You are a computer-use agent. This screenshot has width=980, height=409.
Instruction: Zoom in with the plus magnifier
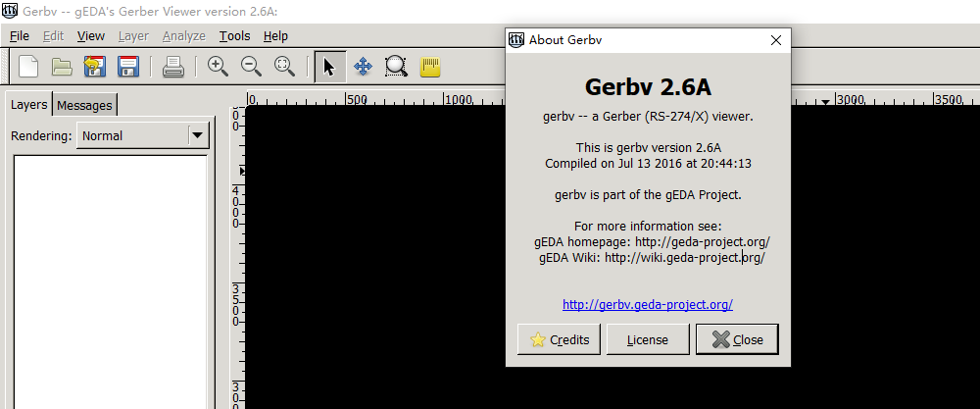tap(218, 66)
